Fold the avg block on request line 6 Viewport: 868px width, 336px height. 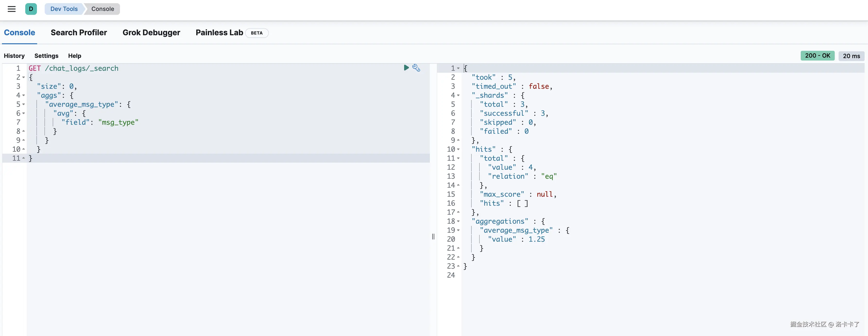(x=24, y=113)
